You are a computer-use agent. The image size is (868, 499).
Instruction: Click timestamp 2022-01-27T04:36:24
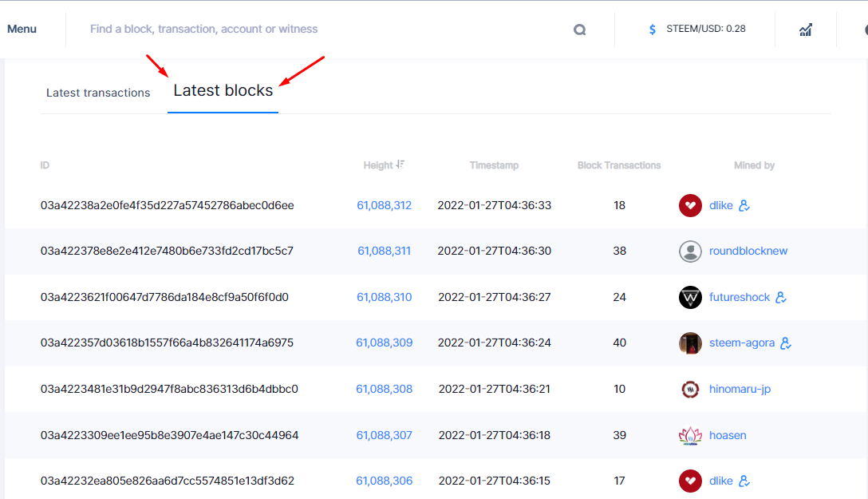pos(495,343)
